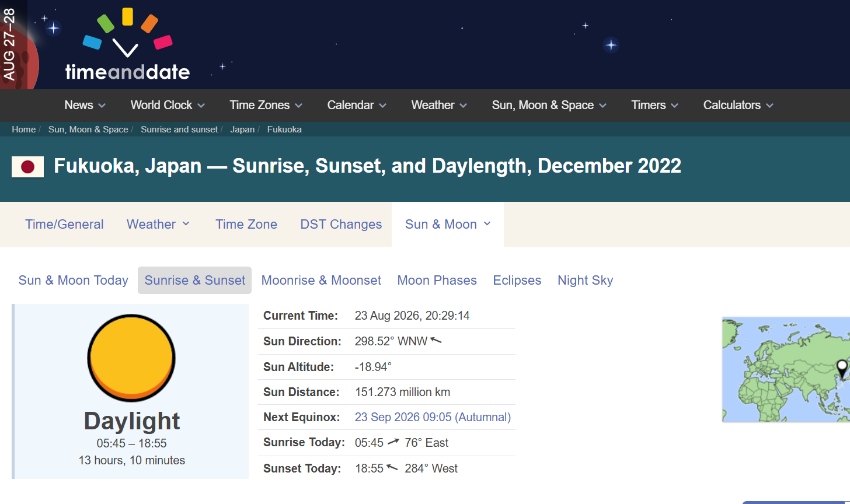The image size is (850, 504).
Task: Click the yellow sun daylight icon
Action: 131,358
